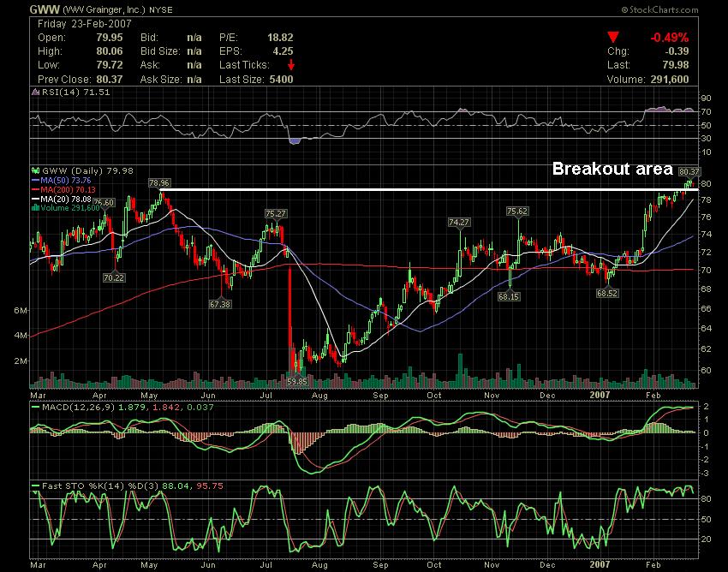This screenshot has height=572, width=728.
Task: Click the date "Friday 23-Feb-2007"
Action: click(x=85, y=24)
